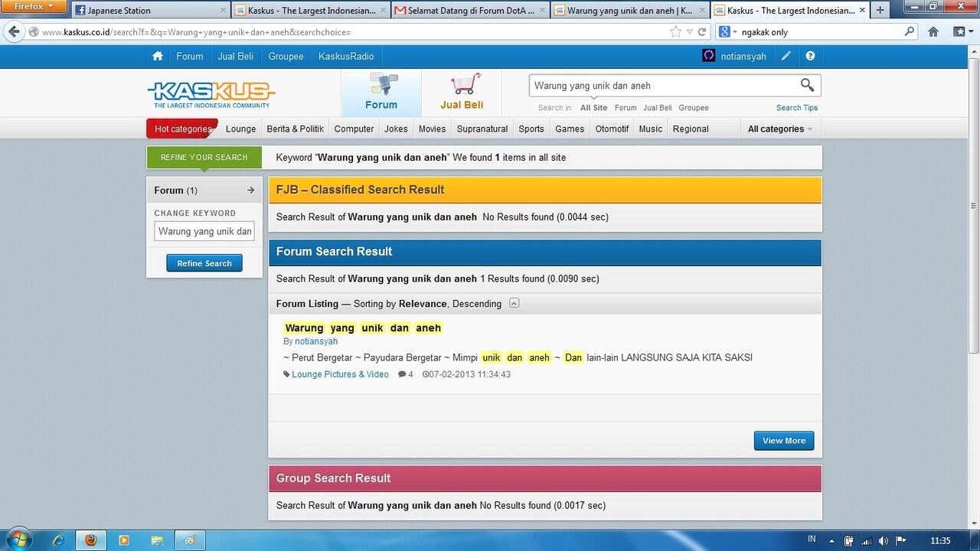Open Groupee in the top navigation bar
This screenshot has height=551, width=980.
click(x=286, y=56)
